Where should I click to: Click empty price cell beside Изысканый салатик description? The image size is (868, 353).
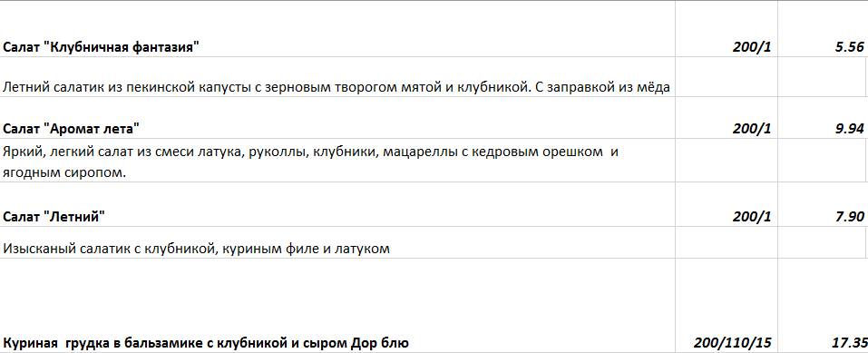pos(823,242)
